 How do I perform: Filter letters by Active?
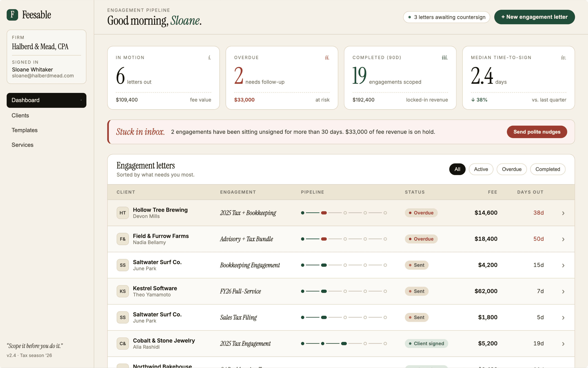tap(481, 169)
